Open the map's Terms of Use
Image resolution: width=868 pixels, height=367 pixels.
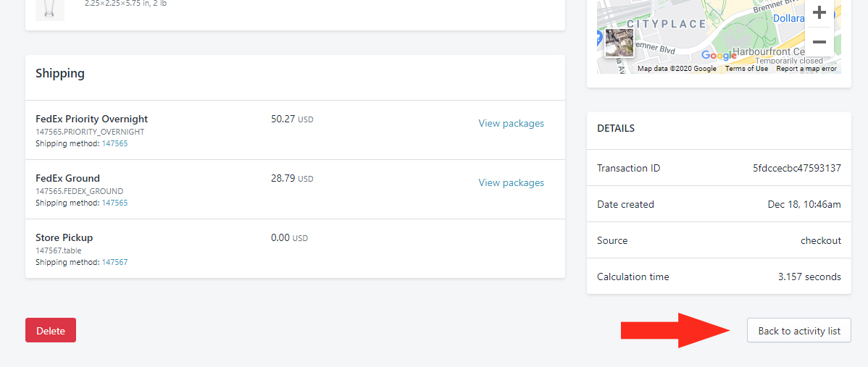pos(746,69)
